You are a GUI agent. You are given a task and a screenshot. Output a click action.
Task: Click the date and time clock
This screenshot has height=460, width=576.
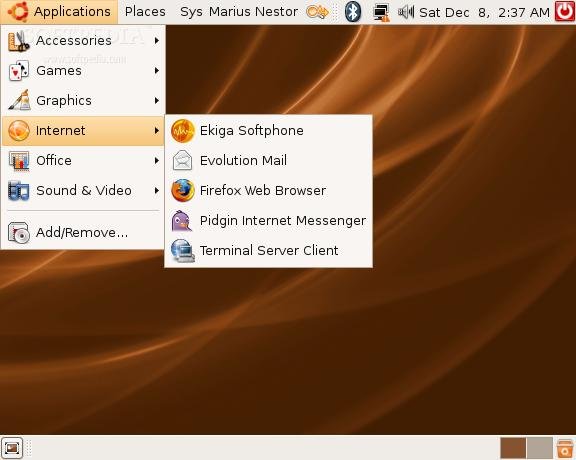[x=484, y=12]
